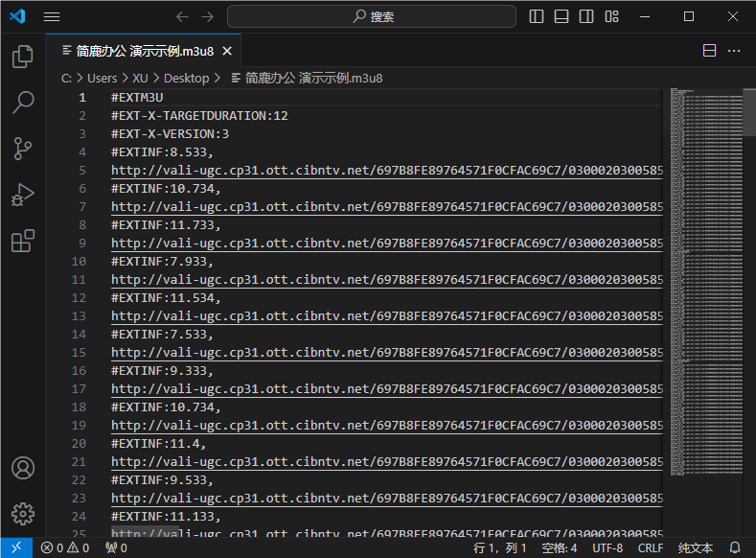Click the #EXTINF:8.533, line
756x558 pixels.
click(x=162, y=151)
